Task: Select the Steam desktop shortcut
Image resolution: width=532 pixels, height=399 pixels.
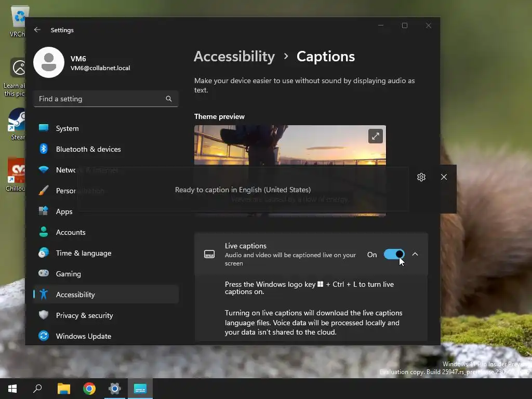Action: (17, 124)
